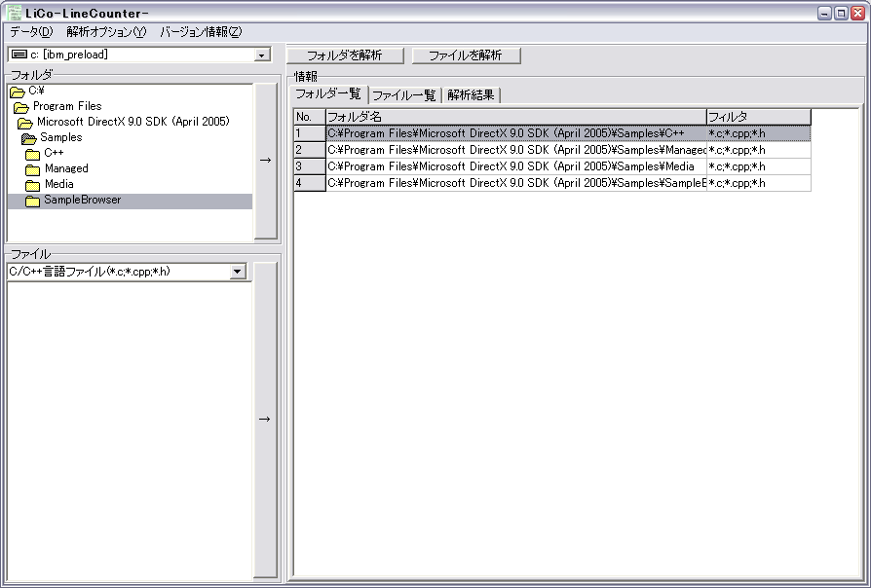Click the Managed folder icon
This screenshot has width=871, height=588.
(x=33, y=168)
